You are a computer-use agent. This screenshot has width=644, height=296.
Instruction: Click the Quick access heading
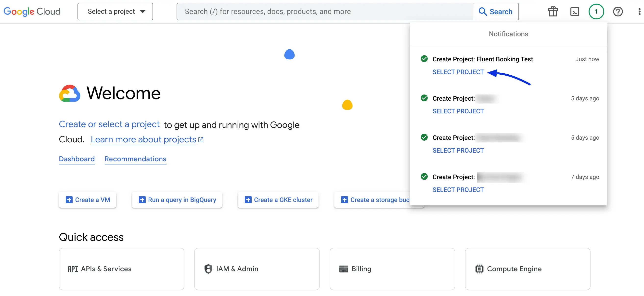click(91, 237)
